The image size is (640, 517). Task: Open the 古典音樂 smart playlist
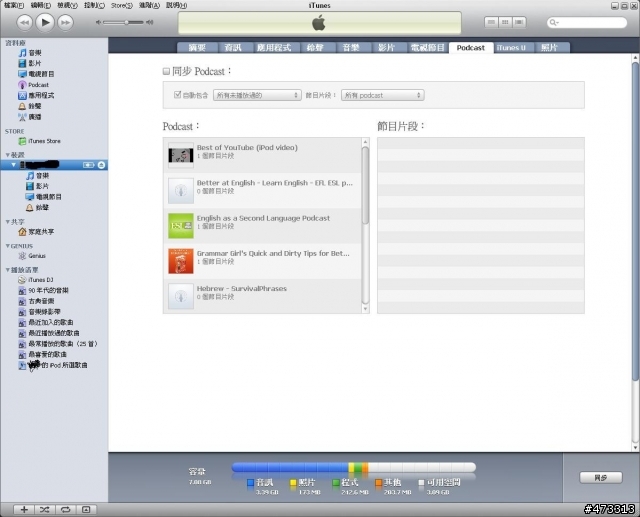(x=36, y=301)
